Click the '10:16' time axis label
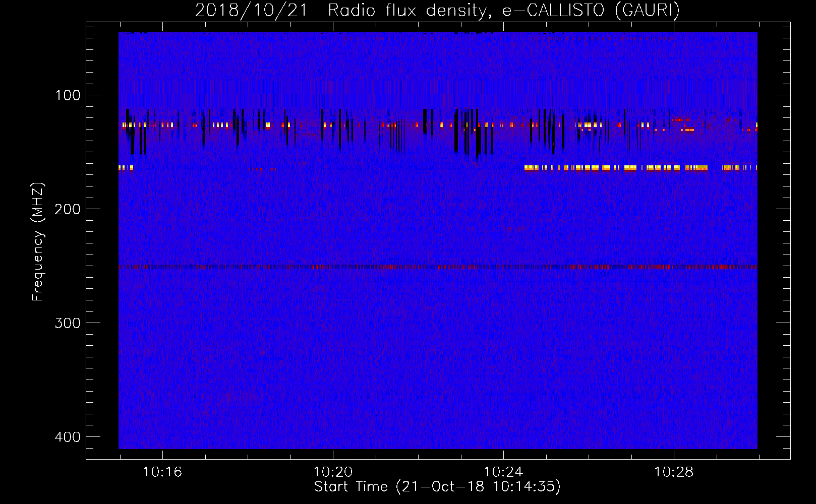Screen dimensions: 816x504 point(162,472)
